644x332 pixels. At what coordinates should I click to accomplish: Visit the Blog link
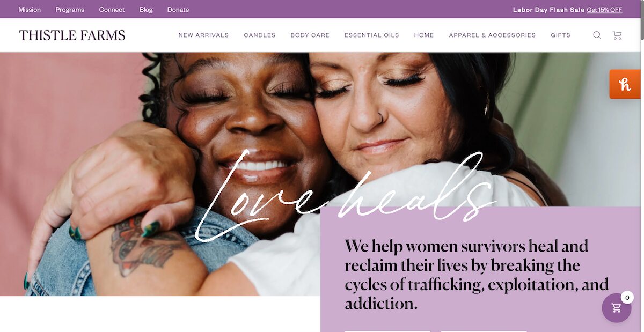point(146,10)
